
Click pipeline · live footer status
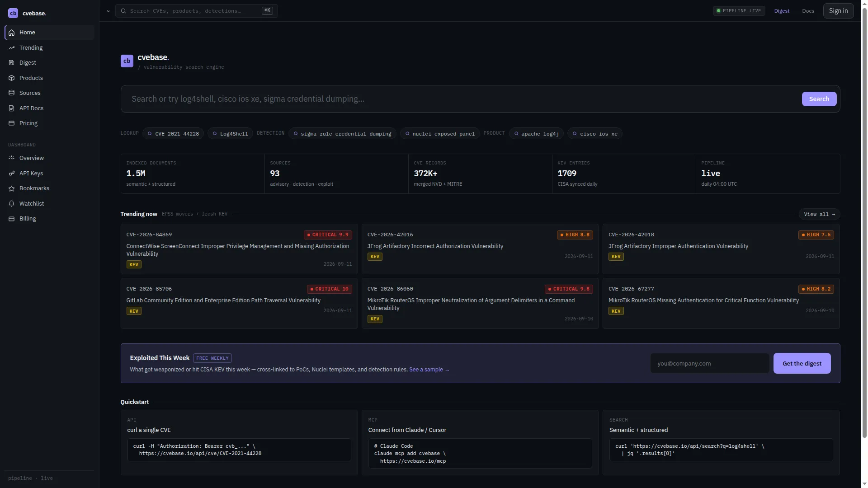tap(30, 478)
